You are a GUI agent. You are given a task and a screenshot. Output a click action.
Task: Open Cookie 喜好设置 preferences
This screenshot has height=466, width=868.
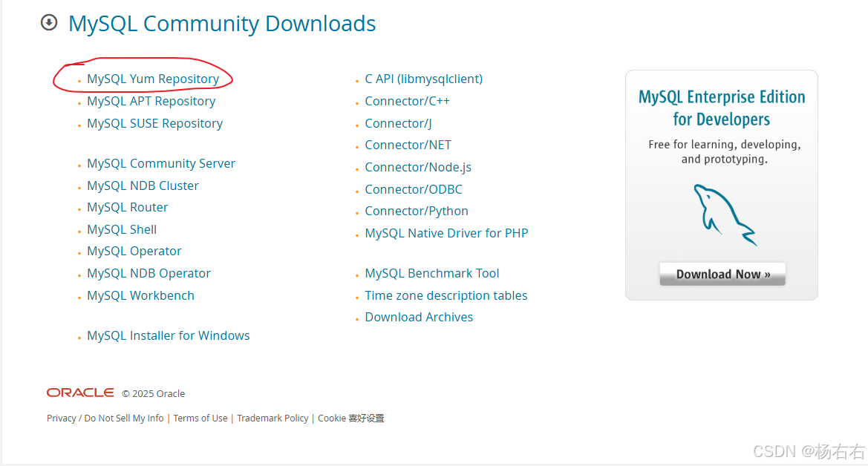[350, 418]
